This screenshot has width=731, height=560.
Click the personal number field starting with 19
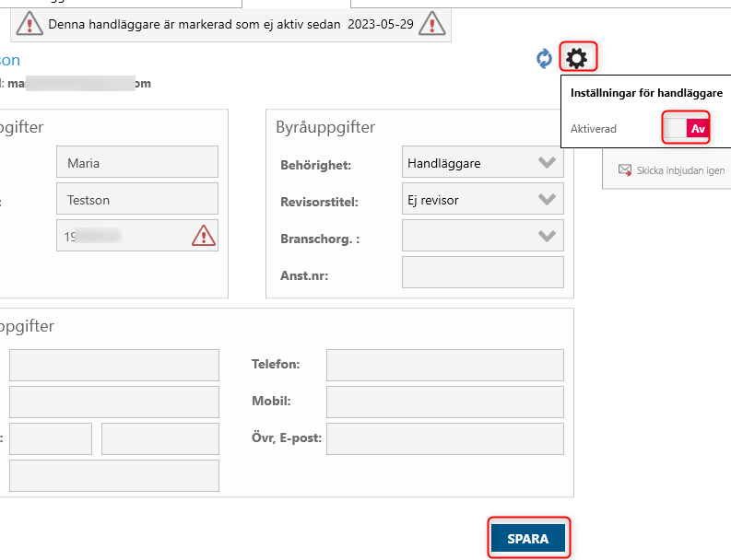137,236
